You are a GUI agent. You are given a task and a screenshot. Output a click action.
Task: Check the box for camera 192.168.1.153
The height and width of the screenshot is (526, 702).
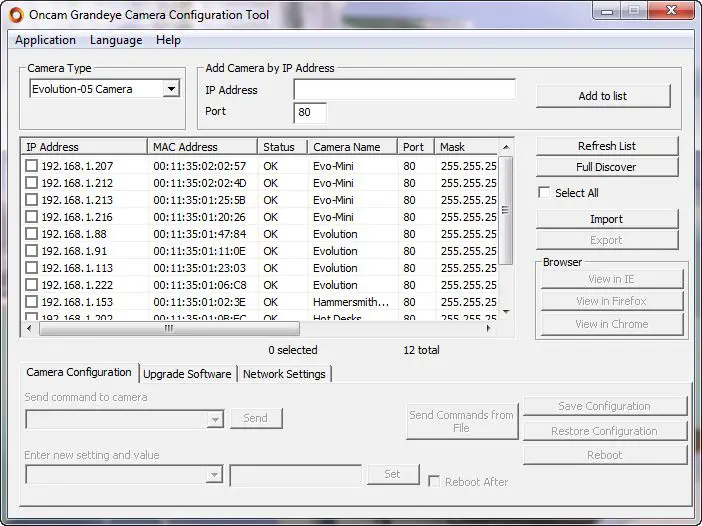31,302
